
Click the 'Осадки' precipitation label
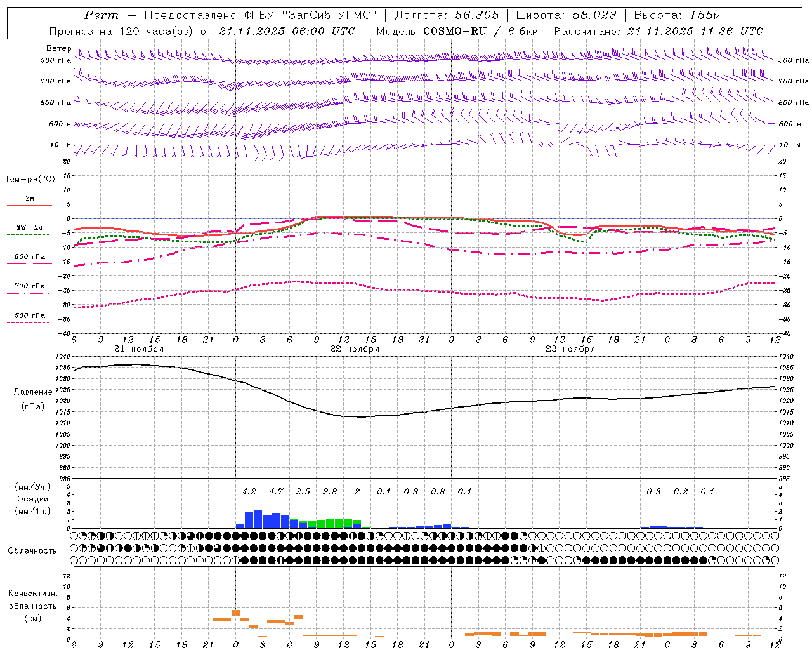[33, 499]
